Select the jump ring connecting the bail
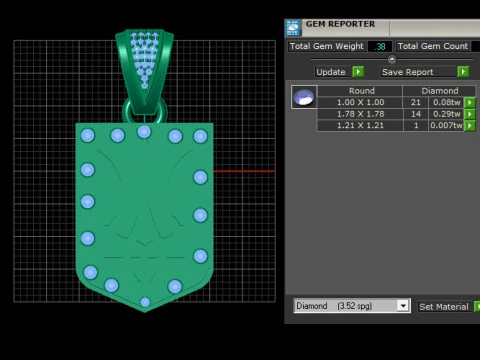Image resolution: width=480 pixels, height=360 pixels. point(145,110)
